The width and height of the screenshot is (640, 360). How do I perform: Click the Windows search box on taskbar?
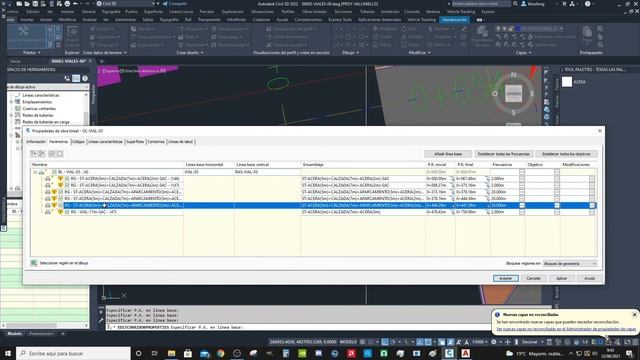pyautogui.click(x=73, y=353)
